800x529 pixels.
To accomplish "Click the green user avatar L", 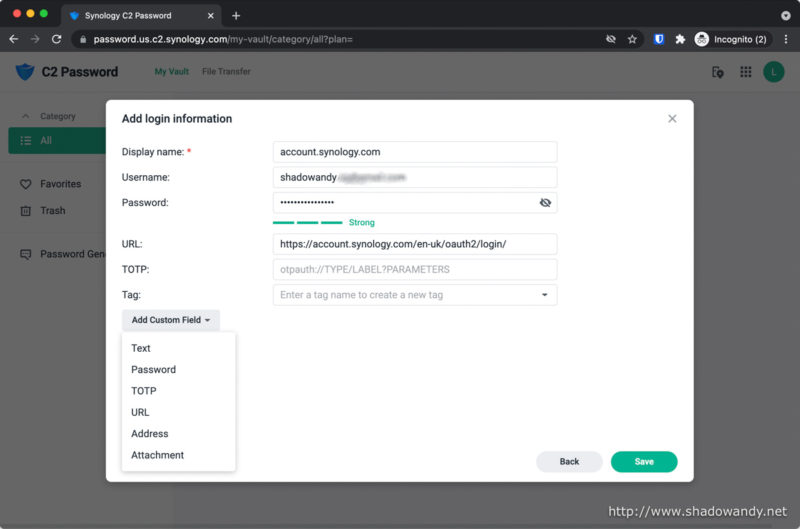I will 773,72.
